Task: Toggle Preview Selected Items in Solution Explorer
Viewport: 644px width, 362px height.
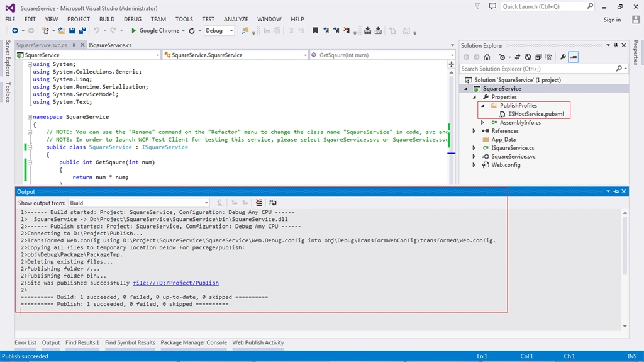Action: point(574,57)
